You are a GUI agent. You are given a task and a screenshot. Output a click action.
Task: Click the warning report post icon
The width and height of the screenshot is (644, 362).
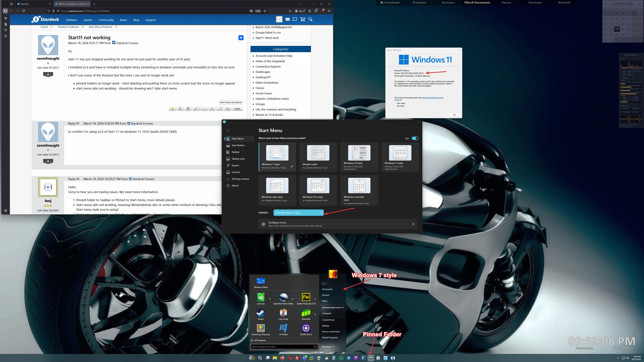coord(212,109)
